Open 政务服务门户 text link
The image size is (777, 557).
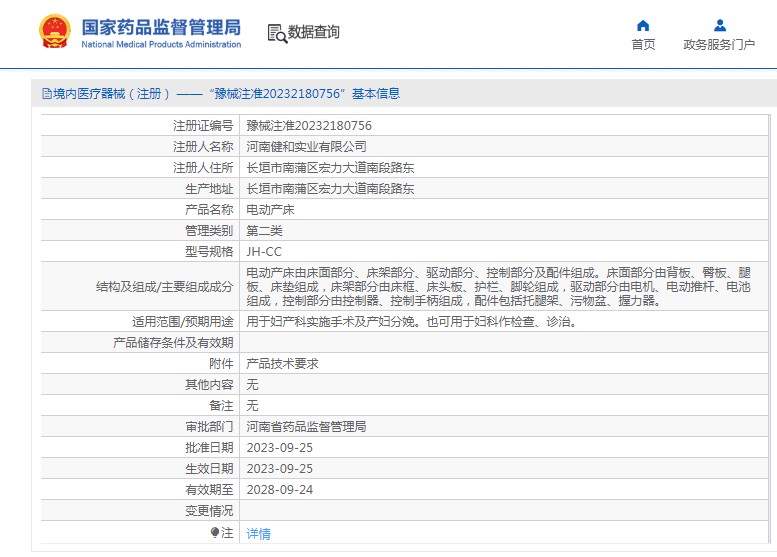tap(719, 45)
